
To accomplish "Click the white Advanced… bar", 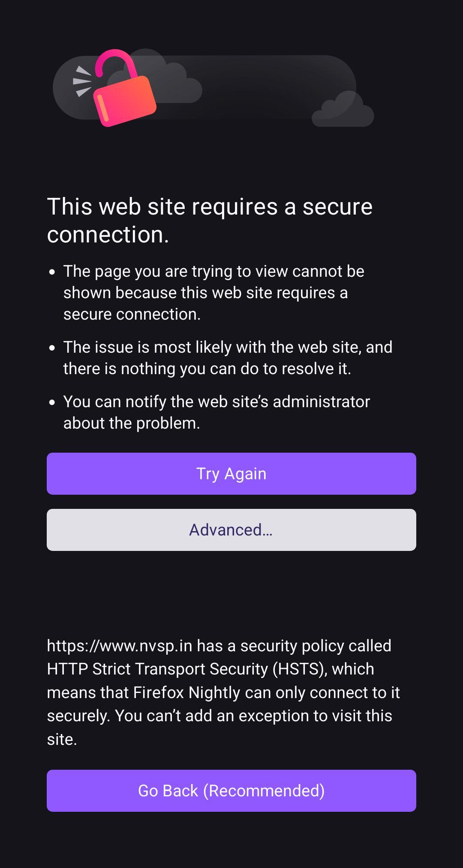I will click(x=231, y=529).
